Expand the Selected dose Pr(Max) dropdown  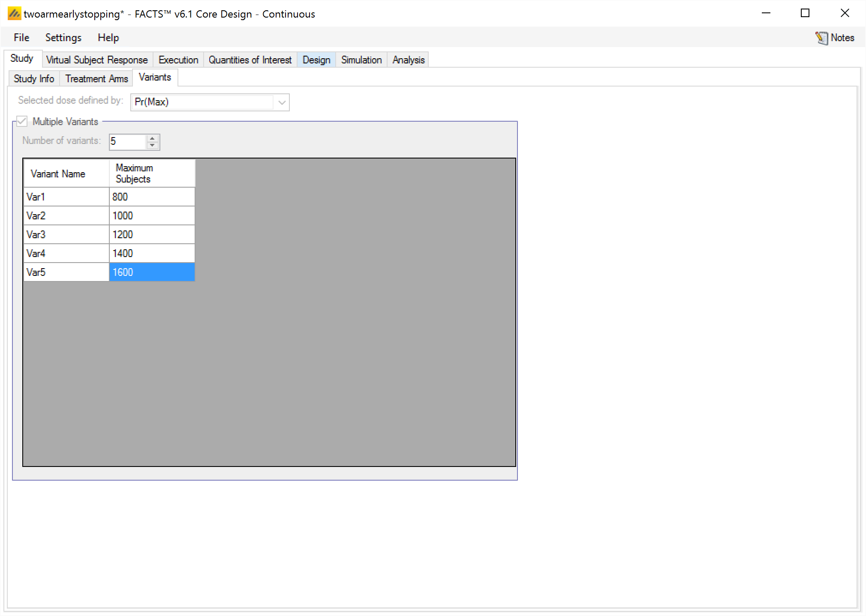click(x=282, y=102)
